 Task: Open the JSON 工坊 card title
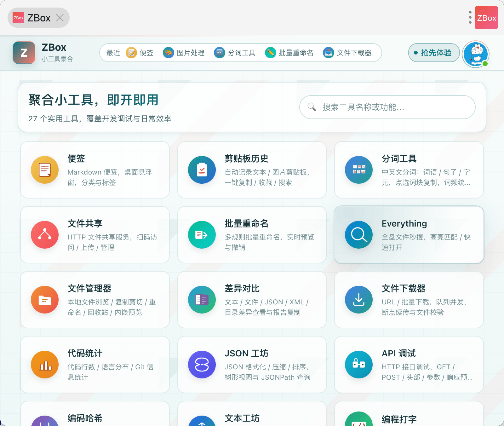(246, 353)
